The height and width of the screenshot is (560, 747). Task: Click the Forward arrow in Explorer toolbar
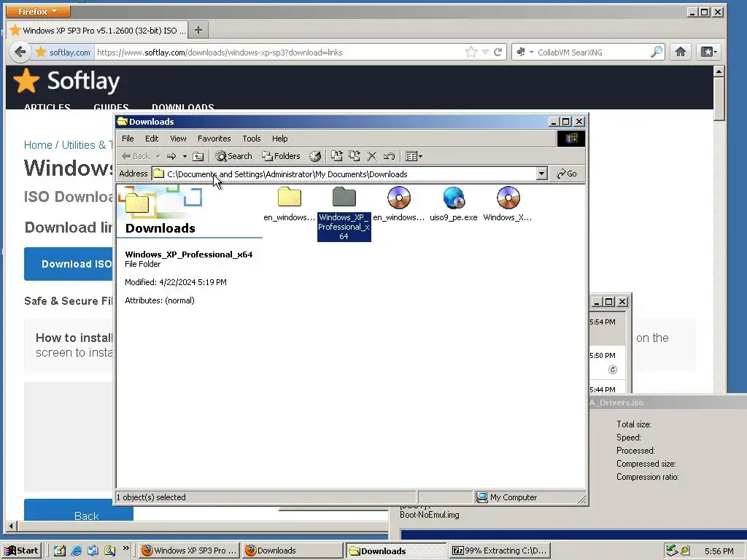[171, 156]
